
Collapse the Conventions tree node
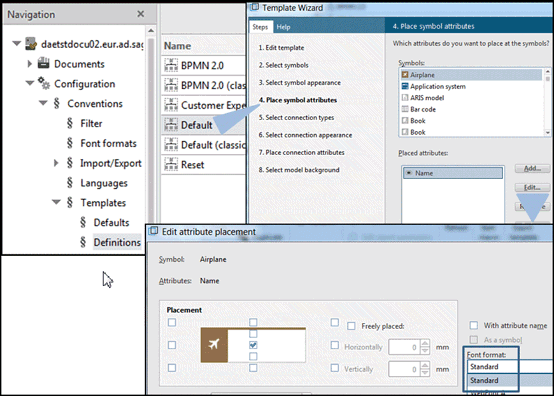pos(43,103)
